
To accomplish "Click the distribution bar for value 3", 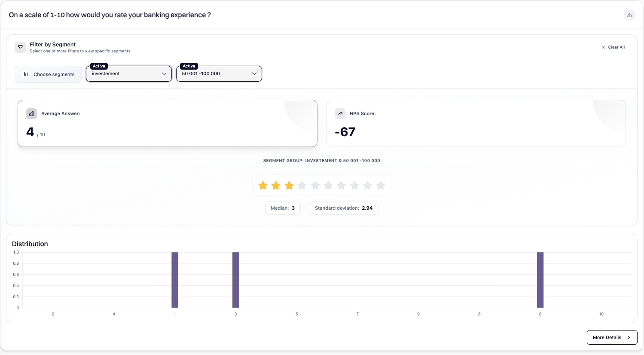I will 236,280.
